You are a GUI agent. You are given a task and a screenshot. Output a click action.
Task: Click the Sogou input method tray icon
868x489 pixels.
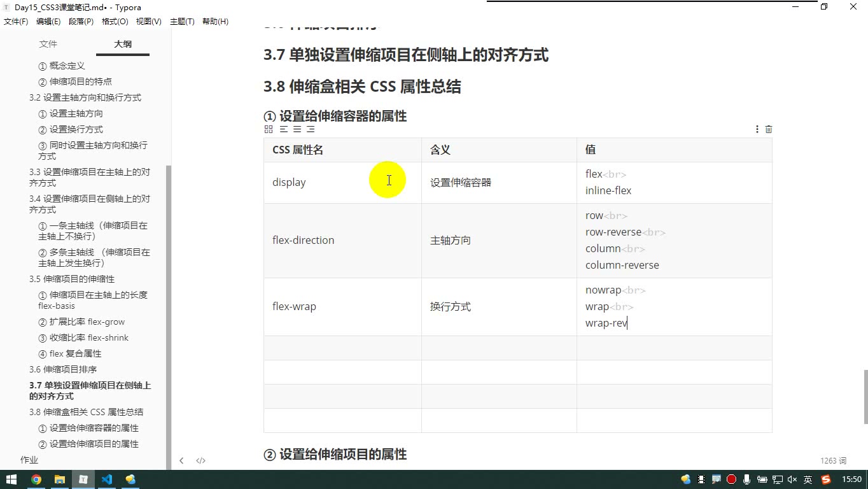826,479
